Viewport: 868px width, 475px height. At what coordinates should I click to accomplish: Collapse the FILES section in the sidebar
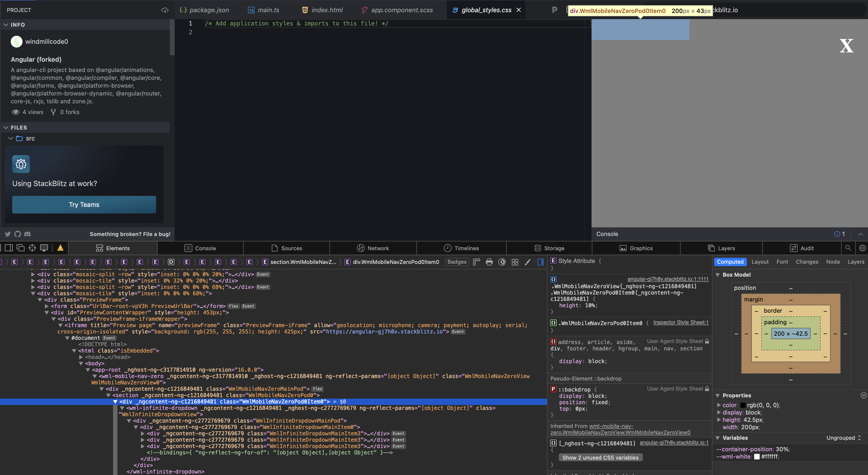click(x=6, y=127)
